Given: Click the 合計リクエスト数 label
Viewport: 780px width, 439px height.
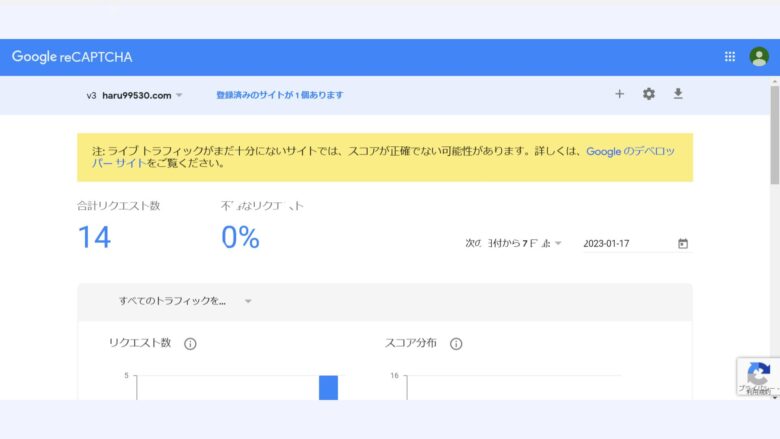Looking at the screenshot, I should pos(118,206).
